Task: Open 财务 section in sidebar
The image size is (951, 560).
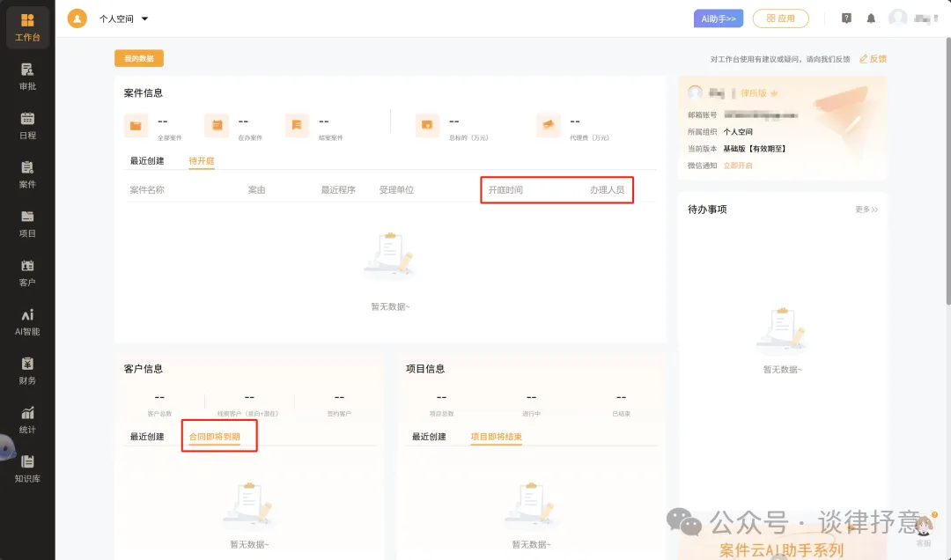Action: tap(27, 371)
